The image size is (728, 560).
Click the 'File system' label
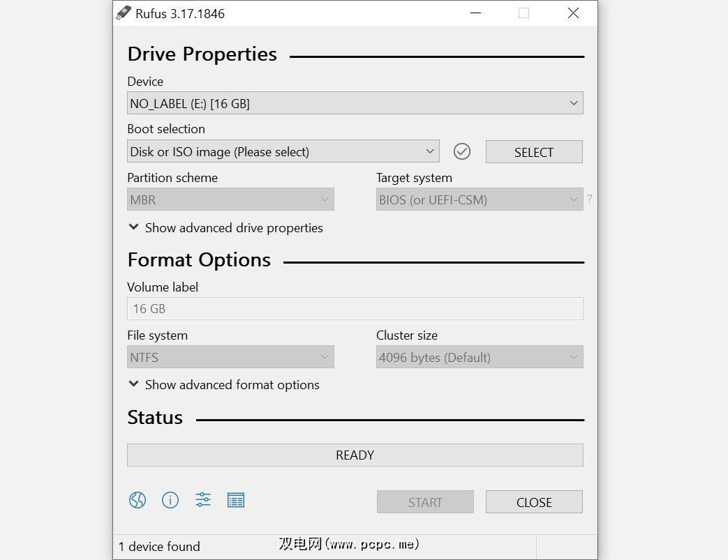157,335
